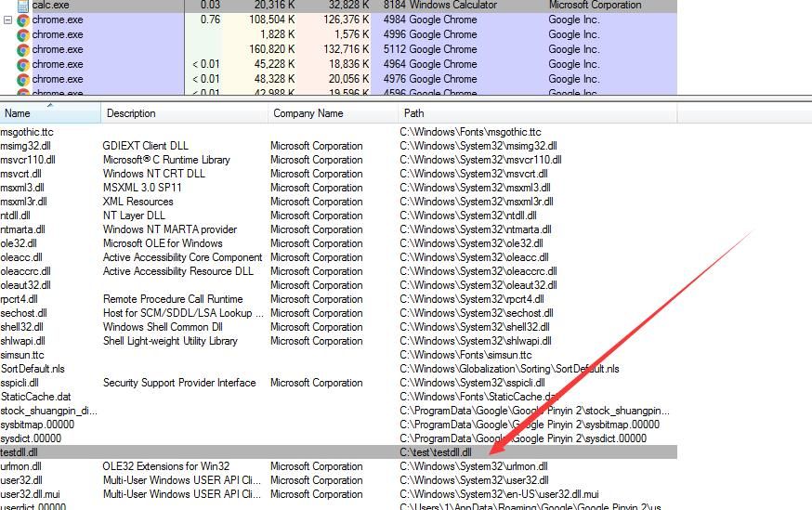This screenshot has width=812, height=510.
Task: Select msxml3r.dll entry
Action: point(24,202)
